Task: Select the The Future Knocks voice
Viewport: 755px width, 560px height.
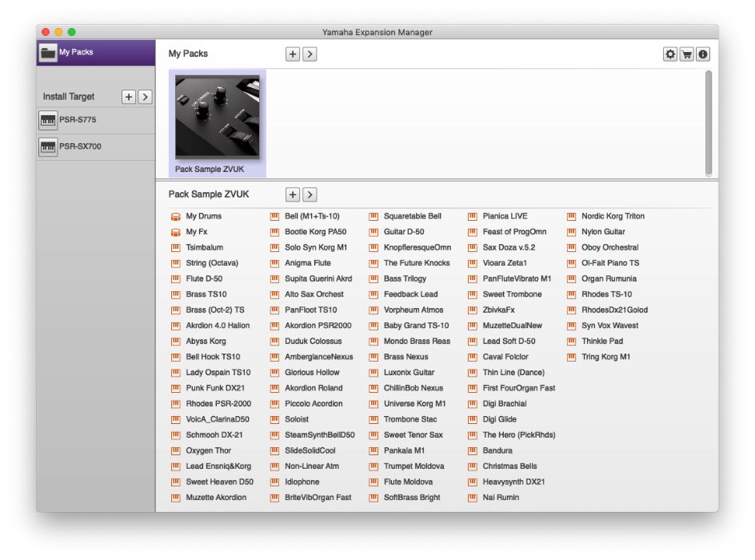Action: (417, 263)
